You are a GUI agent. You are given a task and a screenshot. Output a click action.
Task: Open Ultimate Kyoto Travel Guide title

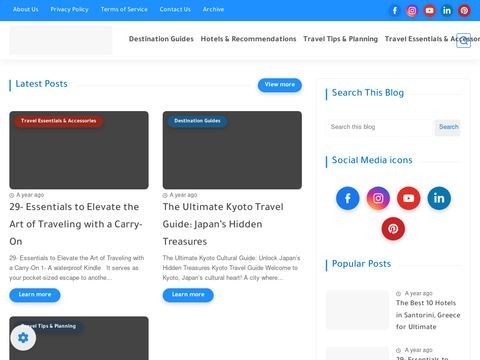223,224
